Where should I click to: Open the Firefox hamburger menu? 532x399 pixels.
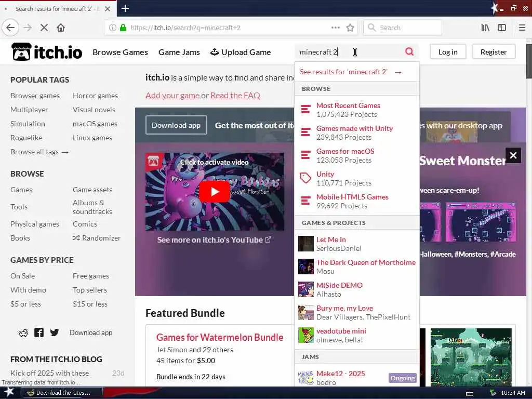click(522, 28)
